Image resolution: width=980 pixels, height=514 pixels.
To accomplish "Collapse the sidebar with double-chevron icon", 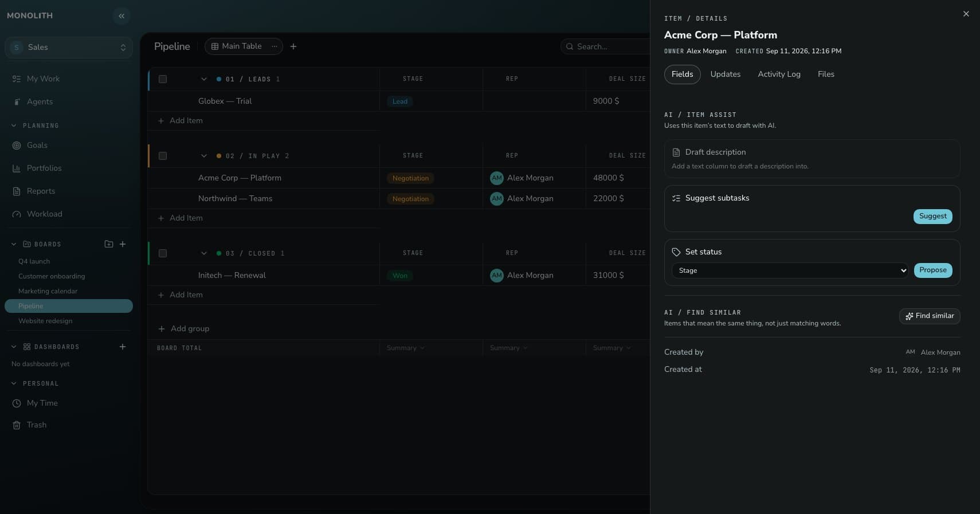I will [121, 16].
